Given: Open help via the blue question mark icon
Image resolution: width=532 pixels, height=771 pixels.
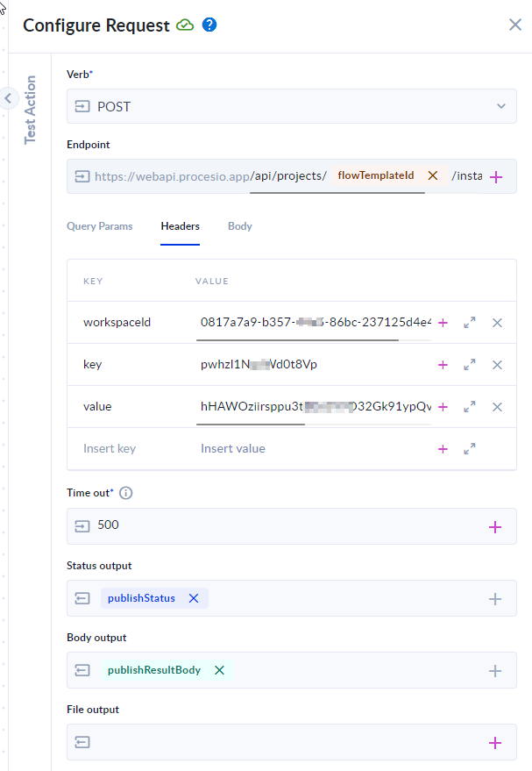Looking at the screenshot, I should coord(209,25).
